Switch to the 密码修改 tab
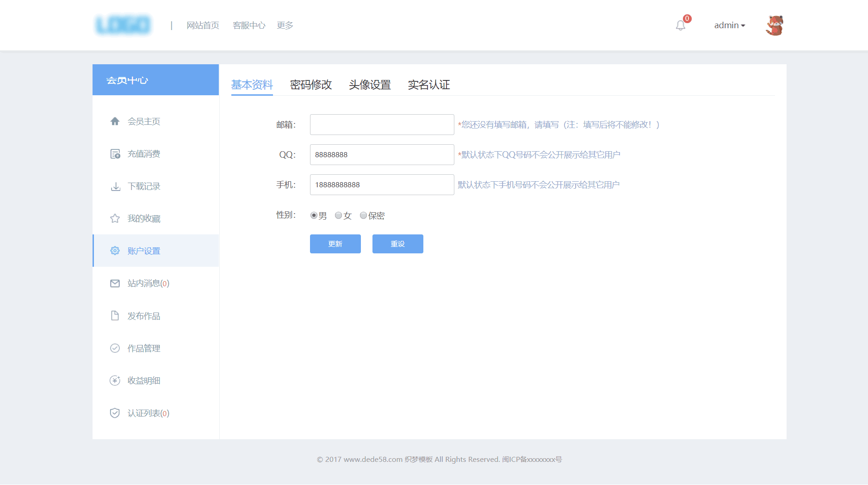The height and width of the screenshot is (485, 868). [x=311, y=85]
